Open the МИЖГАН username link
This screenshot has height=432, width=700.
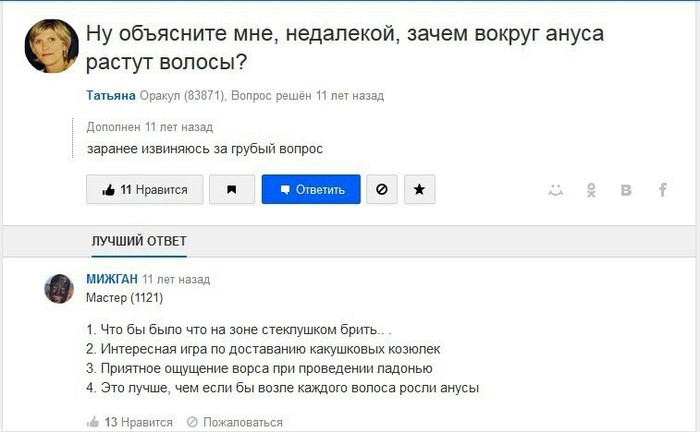click(111, 279)
